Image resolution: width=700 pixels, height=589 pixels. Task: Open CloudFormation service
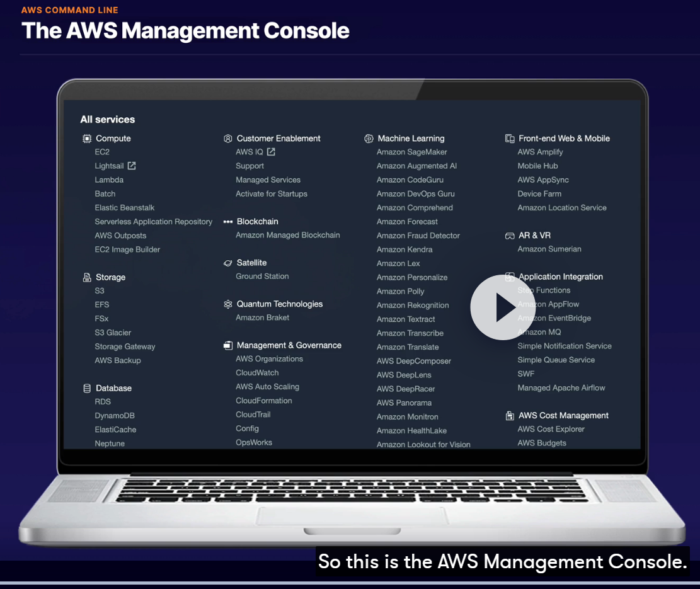(264, 401)
